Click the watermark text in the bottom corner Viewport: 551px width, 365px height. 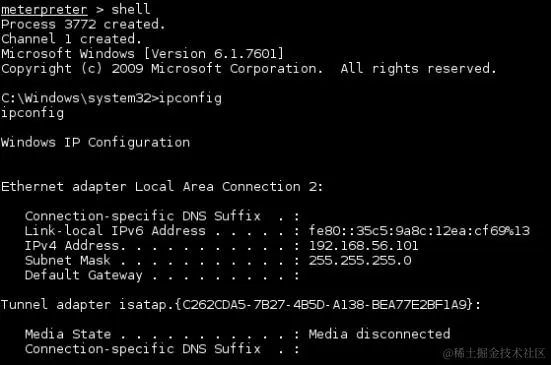point(494,353)
